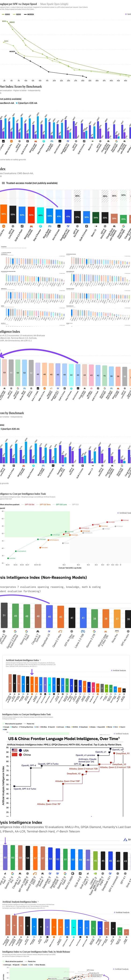The width and height of the screenshot is (131, 980).
Task: Select the SpaceXAI legend entry
Action: pos(101,727)
